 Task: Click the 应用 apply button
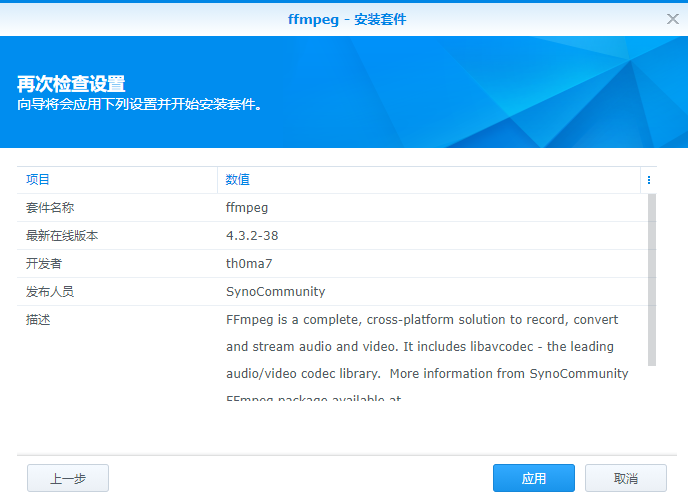tap(534, 478)
